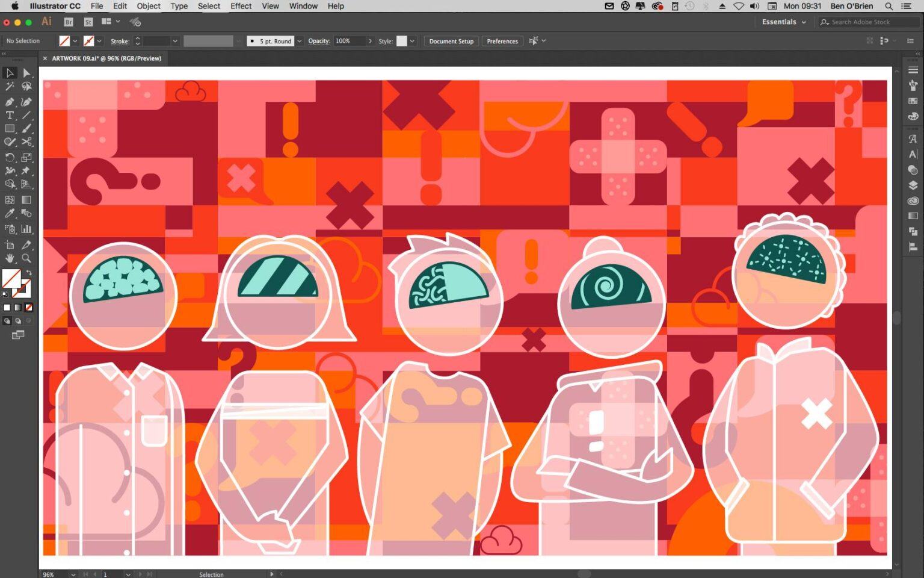This screenshot has width=924, height=578.
Task: Click the Document Setup button
Action: [x=451, y=41]
